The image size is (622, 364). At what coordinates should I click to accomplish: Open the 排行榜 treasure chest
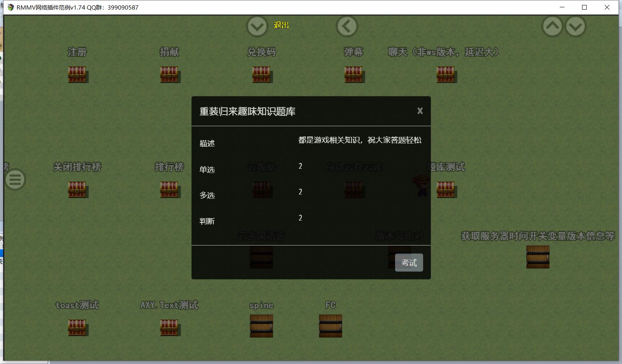pos(170,189)
